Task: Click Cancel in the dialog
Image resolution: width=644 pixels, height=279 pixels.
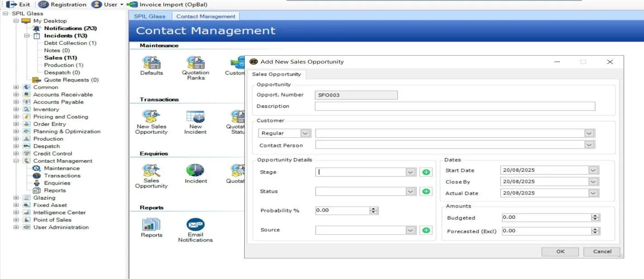Action: pyautogui.click(x=602, y=251)
